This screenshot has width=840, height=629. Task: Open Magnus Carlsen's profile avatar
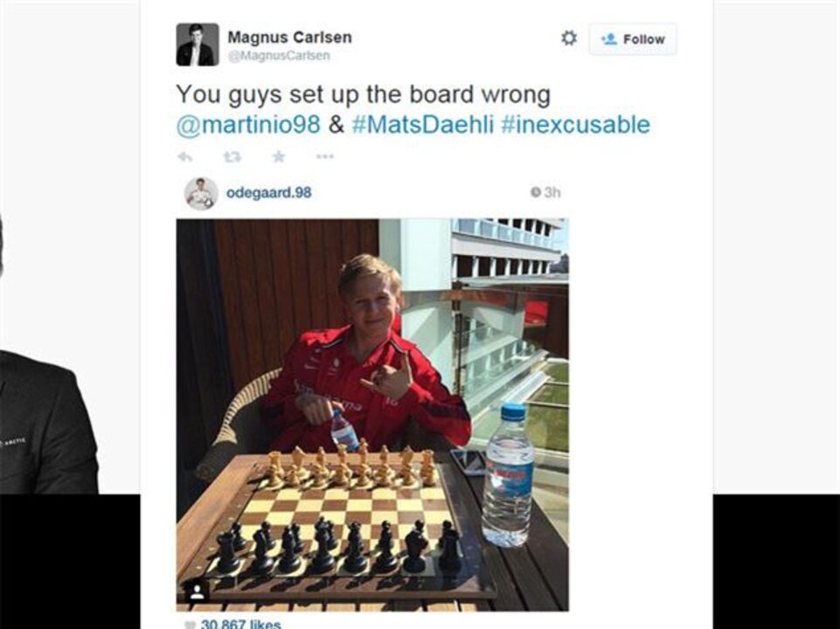[x=198, y=45]
